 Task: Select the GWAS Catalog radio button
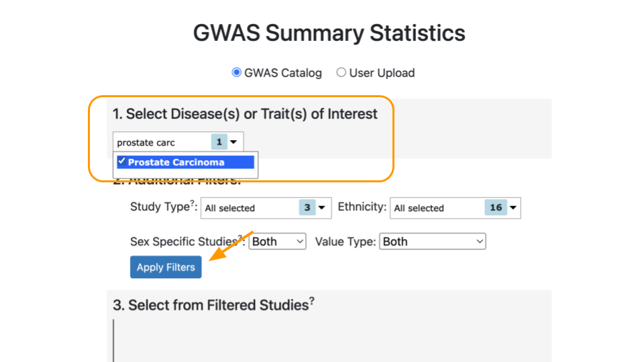coord(236,72)
